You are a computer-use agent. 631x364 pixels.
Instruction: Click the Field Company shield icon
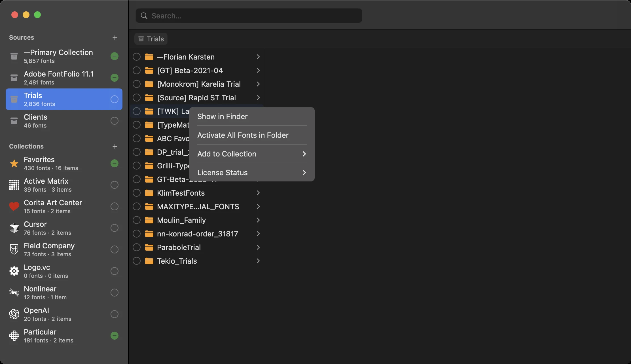point(14,249)
